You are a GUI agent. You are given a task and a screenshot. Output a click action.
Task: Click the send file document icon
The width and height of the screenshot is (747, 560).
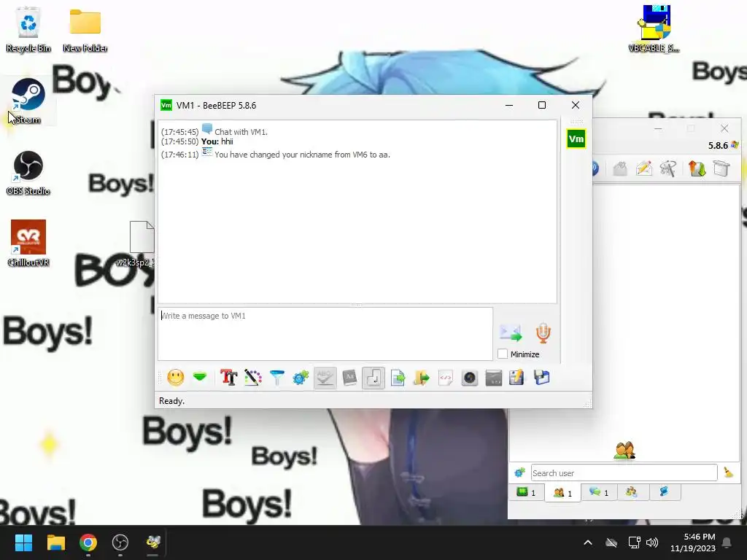point(398,378)
